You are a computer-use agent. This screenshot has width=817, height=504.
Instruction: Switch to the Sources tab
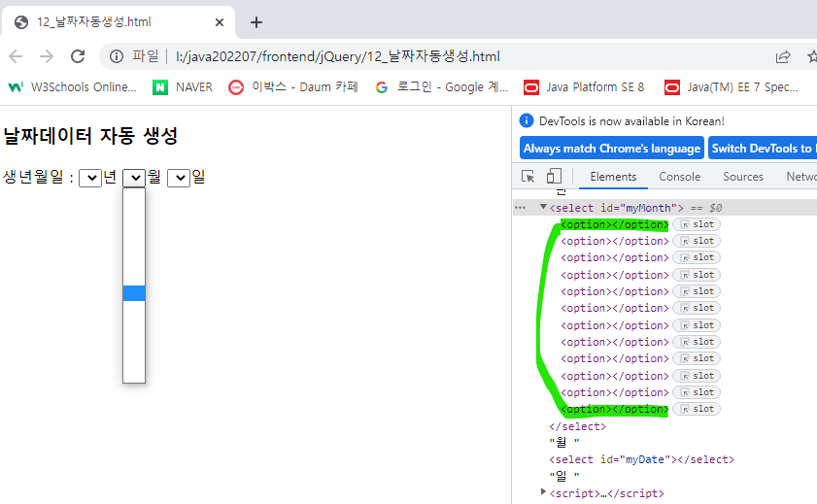(743, 177)
